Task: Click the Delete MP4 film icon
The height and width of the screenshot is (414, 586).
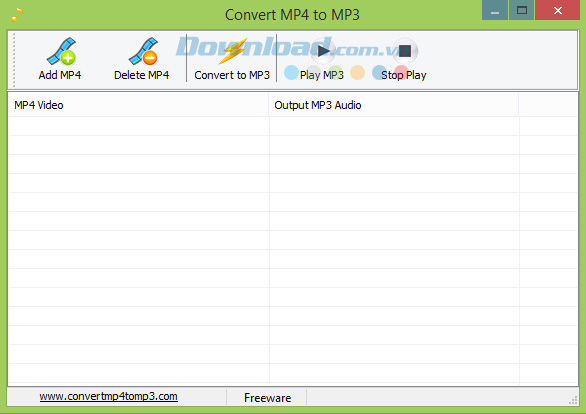Action: pyautogui.click(x=144, y=52)
